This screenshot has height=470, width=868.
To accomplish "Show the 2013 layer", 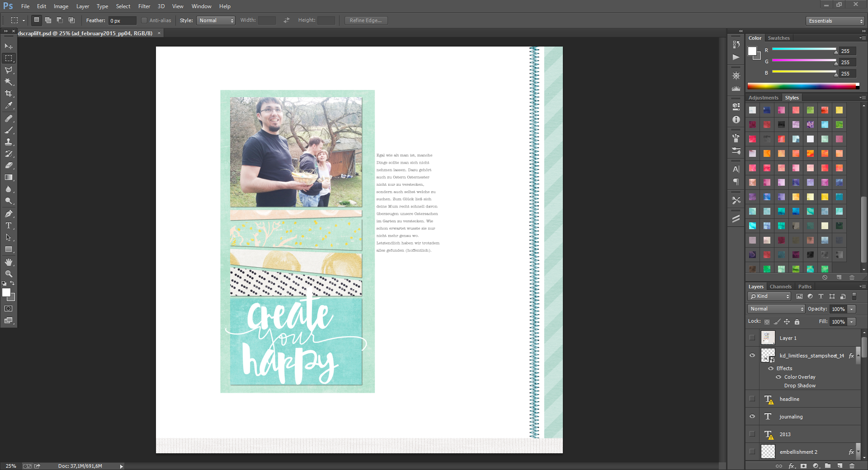I will [752, 434].
